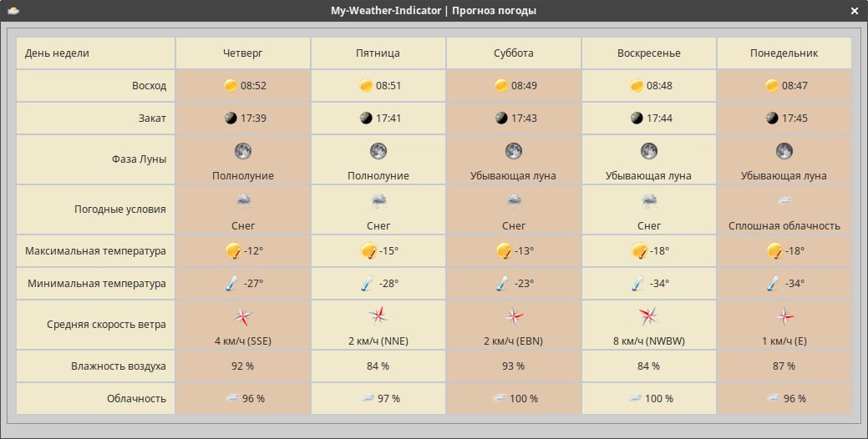Click the -34° minimum temperature for Воскресенье
The width and height of the screenshot is (868, 439).
coord(659,283)
